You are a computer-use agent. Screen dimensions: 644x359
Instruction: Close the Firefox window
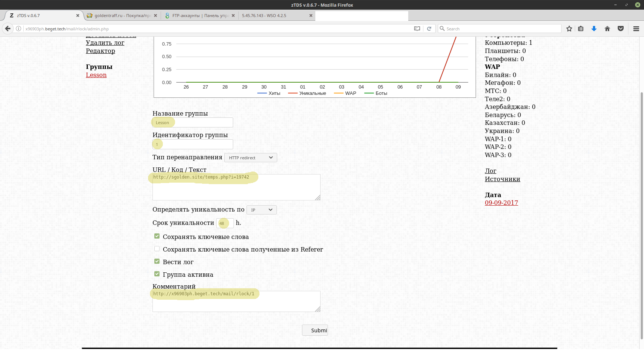(x=638, y=5)
